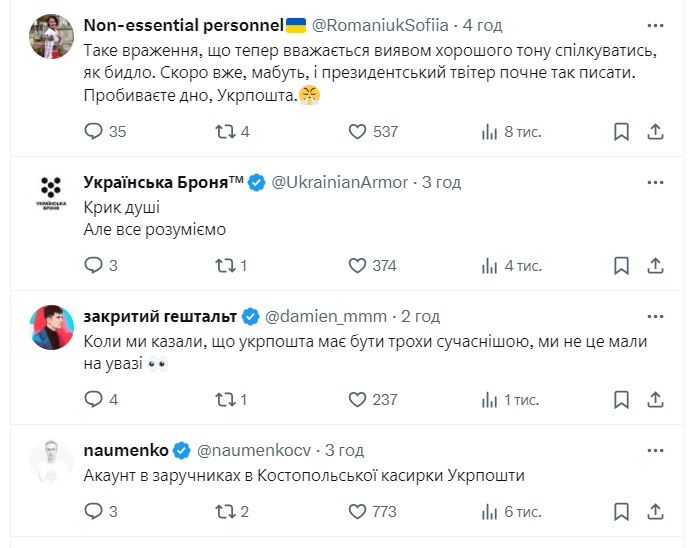The height and width of the screenshot is (548, 693).
Task: Share the закритий гештальт tweet
Action: (656, 399)
